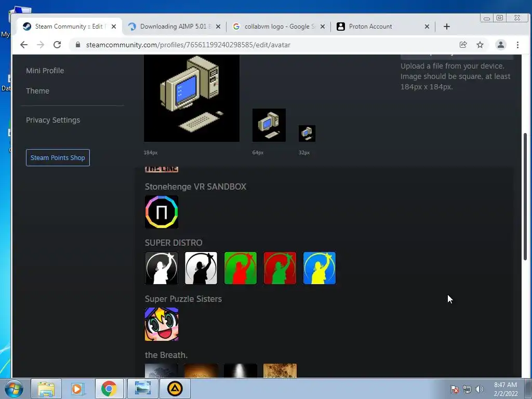
Task: Select the orange the Breath. avatar
Action: pos(201,370)
